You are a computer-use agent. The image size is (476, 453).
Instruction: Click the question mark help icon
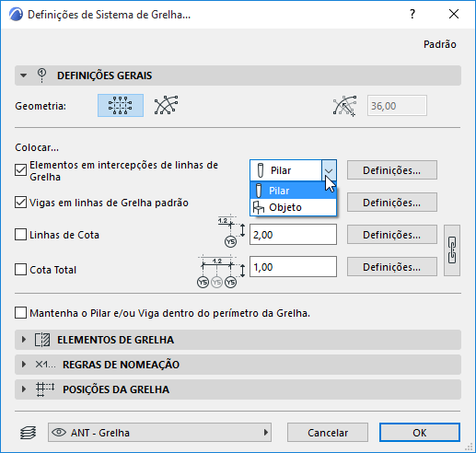tap(412, 14)
